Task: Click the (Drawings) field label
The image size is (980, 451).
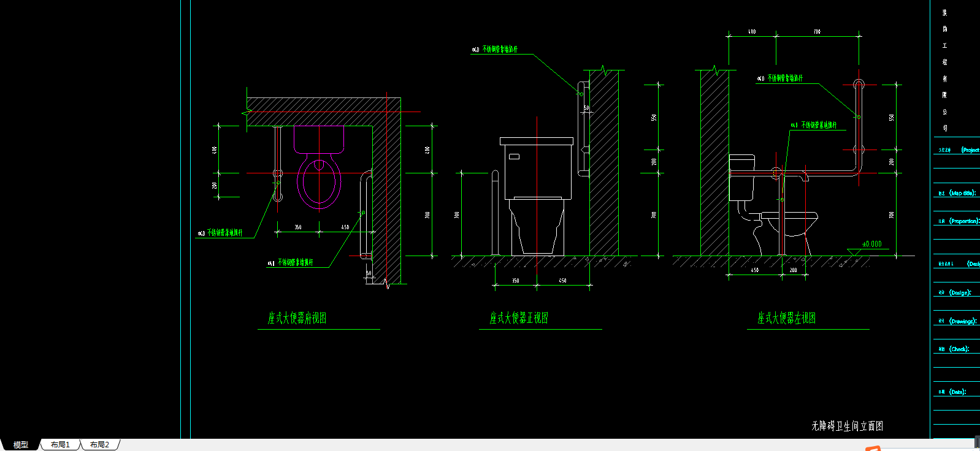Action: pyautogui.click(x=963, y=321)
